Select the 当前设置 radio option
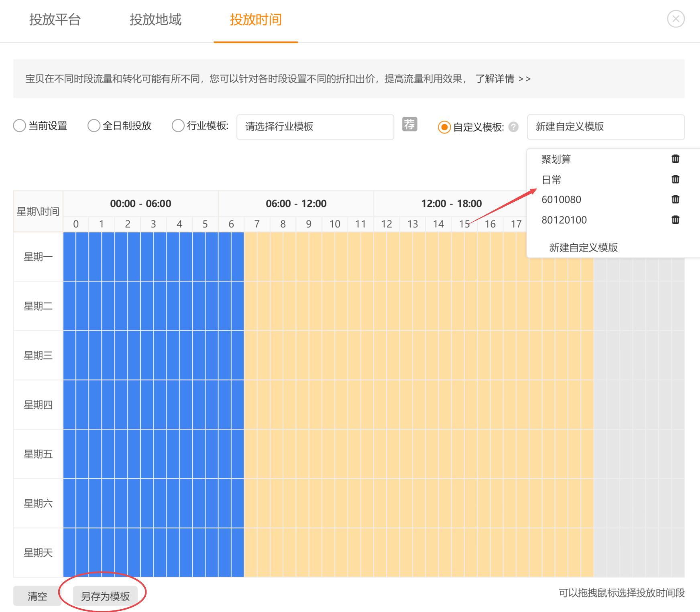The image size is (700, 612). (19, 126)
